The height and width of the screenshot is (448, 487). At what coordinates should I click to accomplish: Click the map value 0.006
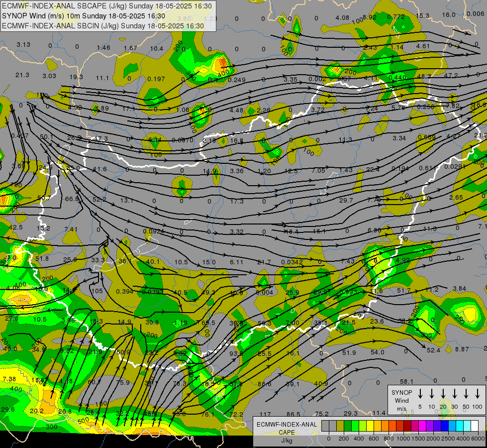pos(475,13)
